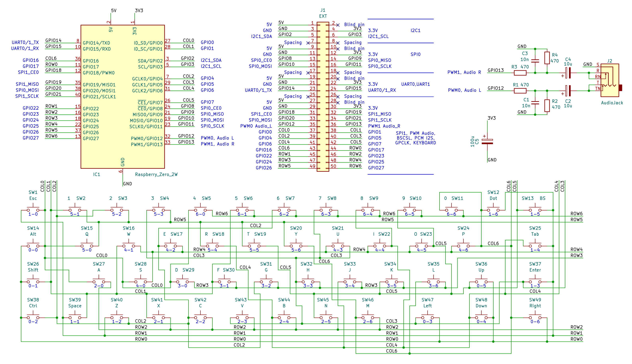632x364 pixels.
Task: Click the 'SPI1, PWM Audio' note text
Action: [415, 133]
